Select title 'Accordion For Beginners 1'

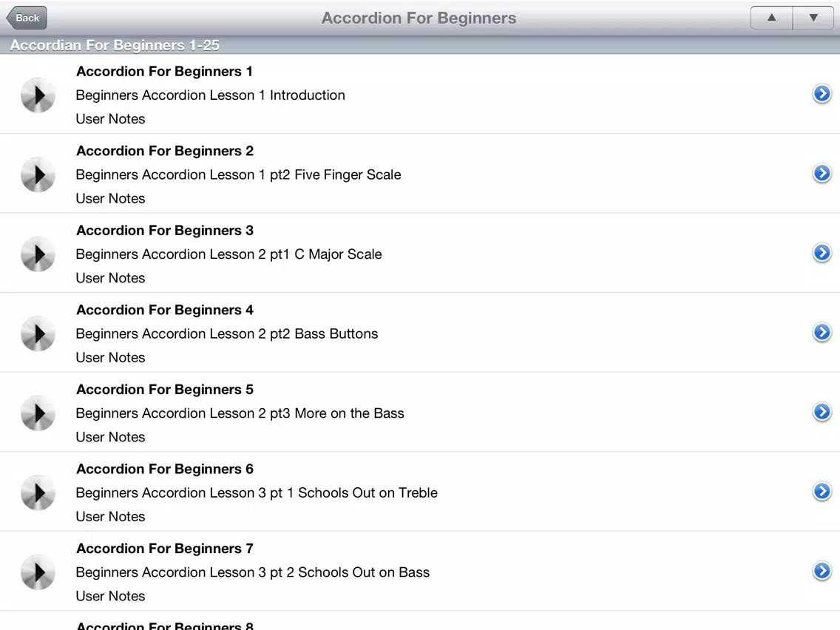pyautogui.click(x=164, y=72)
